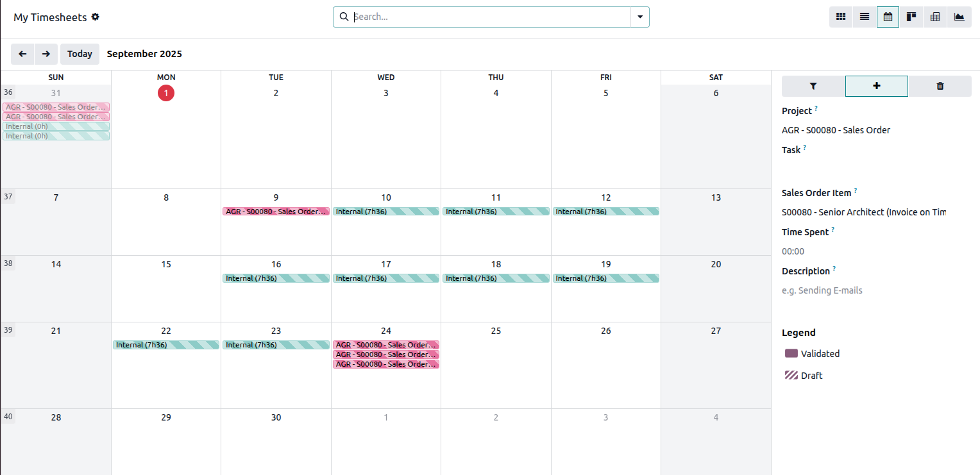Go to previous month with left arrow
The width and height of the screenshot is (980, 475).
22,54
